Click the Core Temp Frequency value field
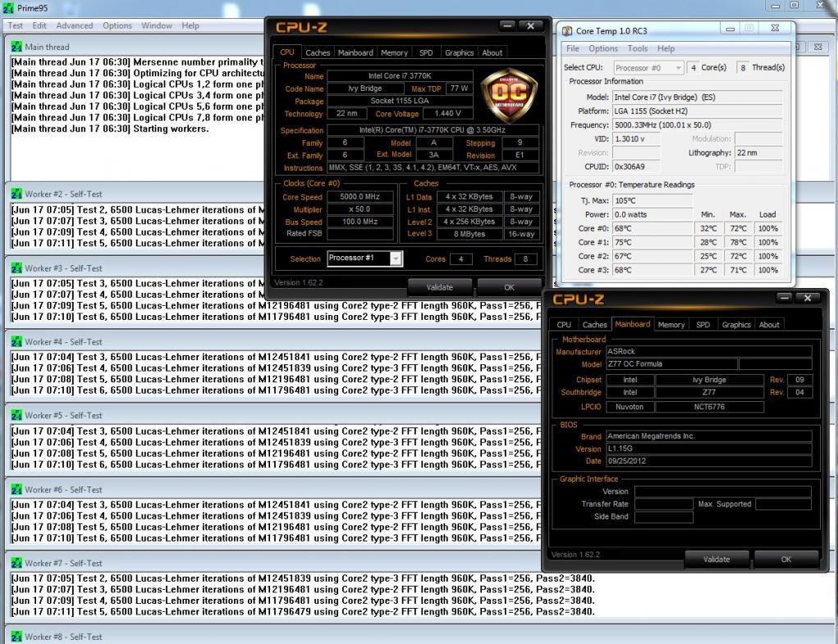Screen dimensions: 838x644 tap(697, 125)
